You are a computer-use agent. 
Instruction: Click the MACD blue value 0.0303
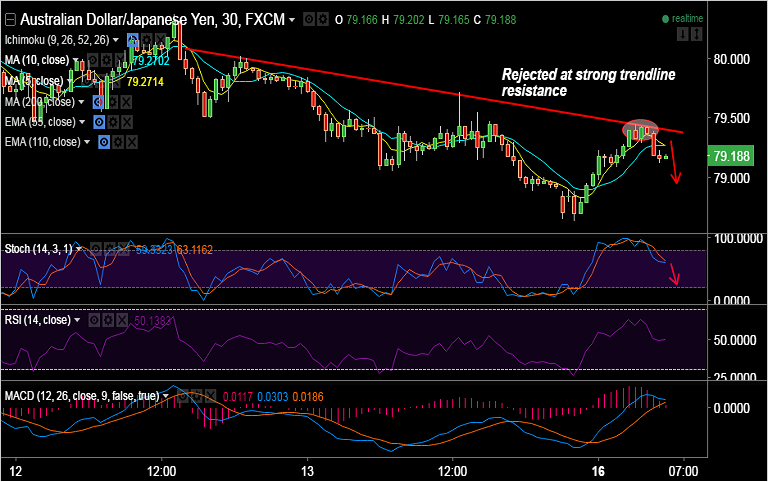click(x=273, y=397)
